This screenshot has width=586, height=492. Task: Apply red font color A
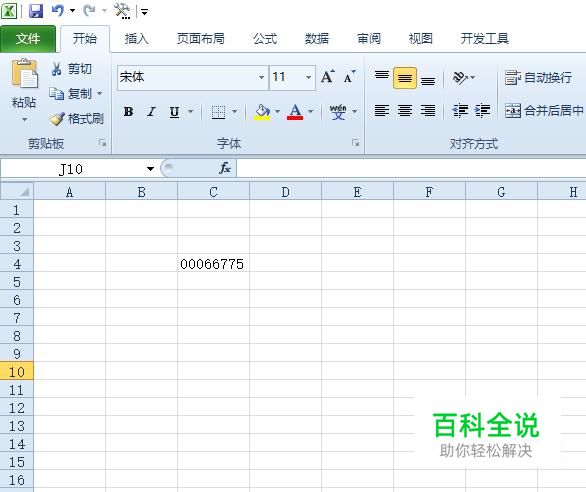coord(295,112)
